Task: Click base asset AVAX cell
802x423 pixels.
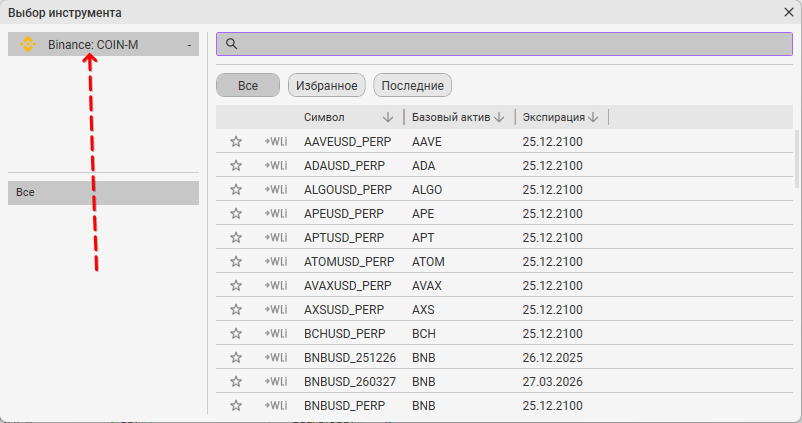Action: click(427, 285)
